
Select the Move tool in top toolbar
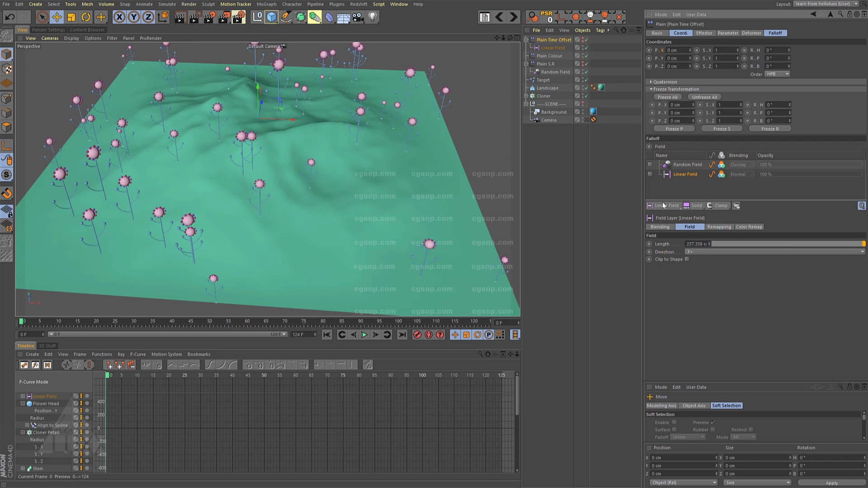pyautogui.click(x=57, y=17)
